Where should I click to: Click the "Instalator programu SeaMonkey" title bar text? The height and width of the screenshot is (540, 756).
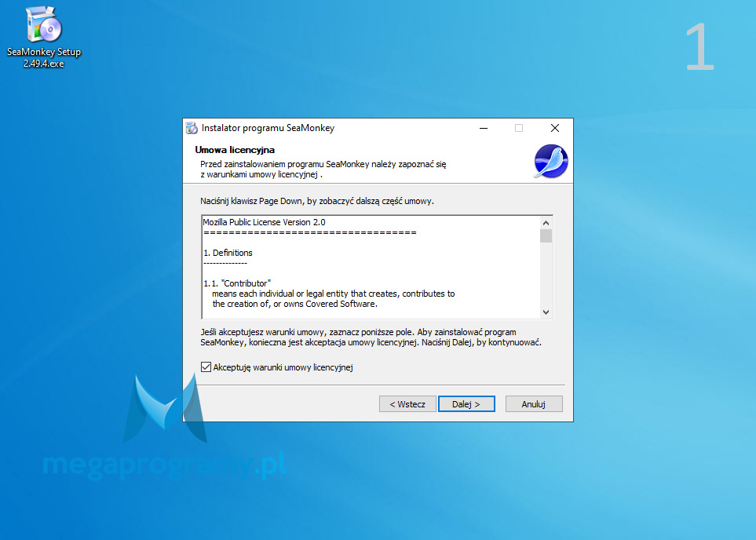pos(268,128)
